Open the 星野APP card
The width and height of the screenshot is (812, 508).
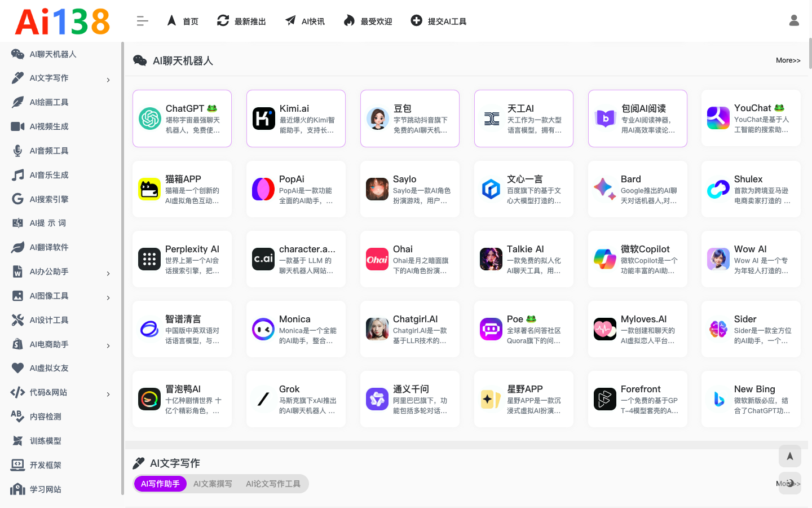pos(524,399)
